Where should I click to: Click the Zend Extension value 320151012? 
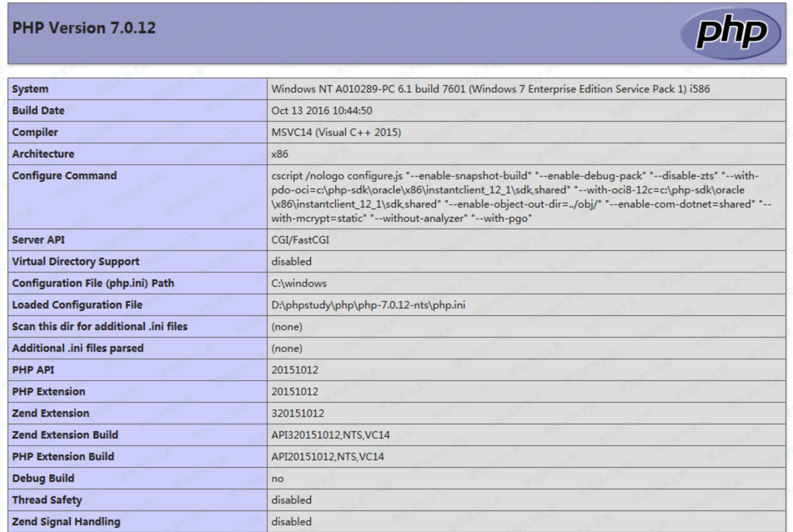click(x=298, y=413)
